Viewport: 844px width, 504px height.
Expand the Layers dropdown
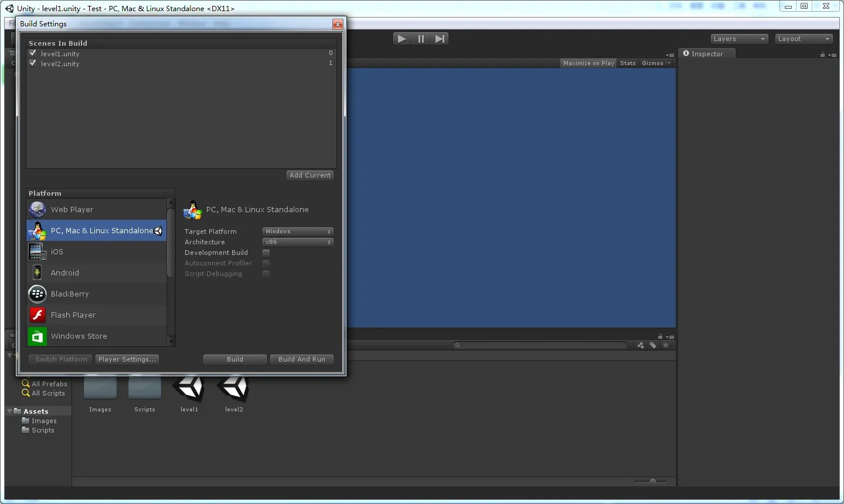739,39
